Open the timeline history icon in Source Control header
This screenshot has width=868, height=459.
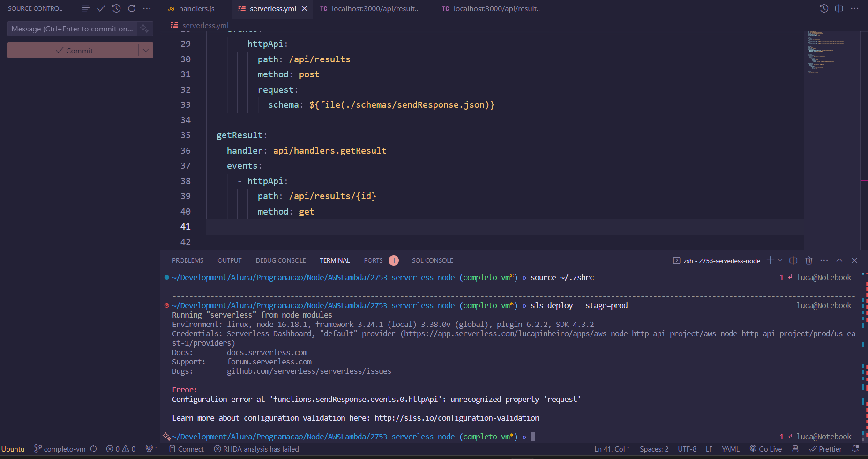point(117,8)
